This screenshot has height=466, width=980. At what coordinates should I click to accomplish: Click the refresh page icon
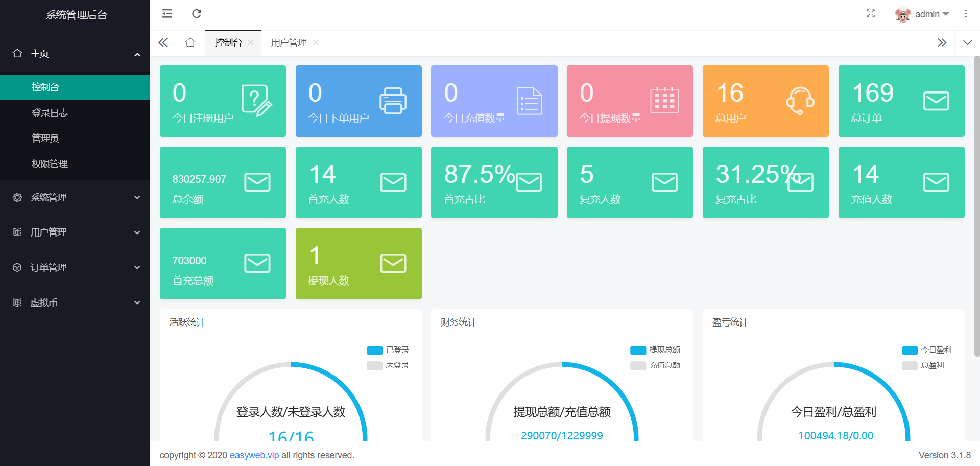197,14
